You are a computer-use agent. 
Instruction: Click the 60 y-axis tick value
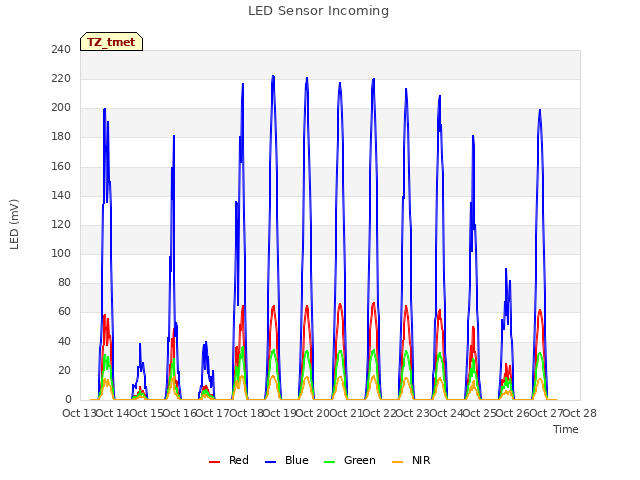click(64, 312)
